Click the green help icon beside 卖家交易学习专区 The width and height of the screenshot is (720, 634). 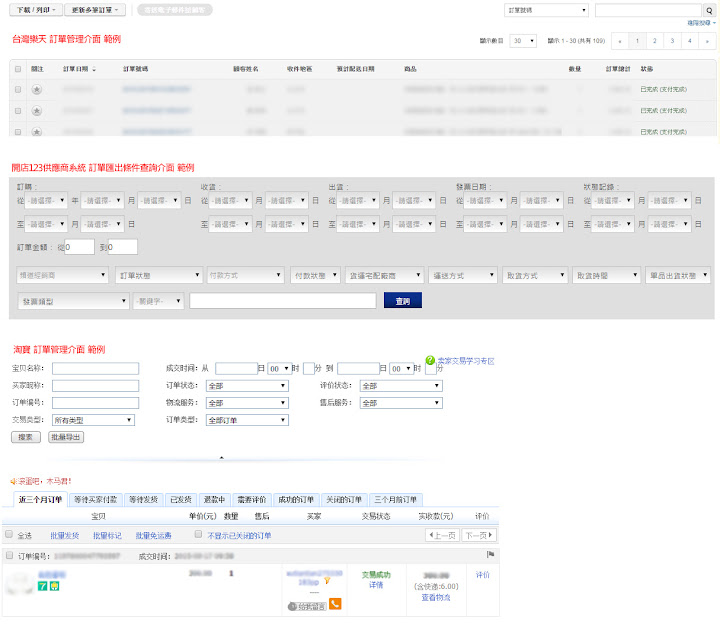430,360
